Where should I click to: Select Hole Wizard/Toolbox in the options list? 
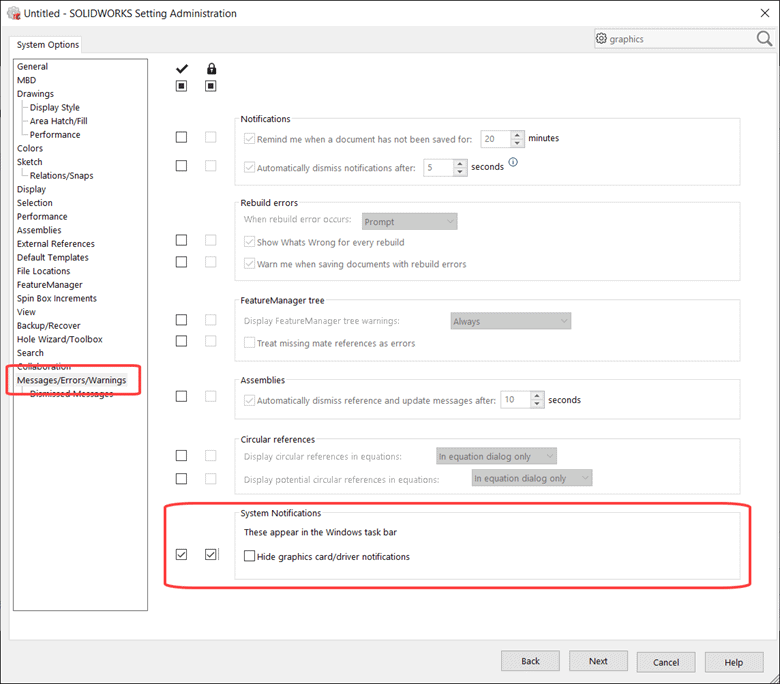(x=60, y=339)
